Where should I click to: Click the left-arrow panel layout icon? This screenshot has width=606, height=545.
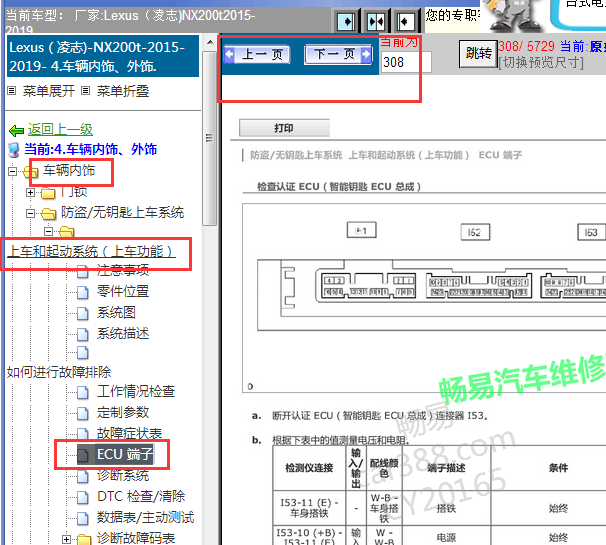pos(406,22)
